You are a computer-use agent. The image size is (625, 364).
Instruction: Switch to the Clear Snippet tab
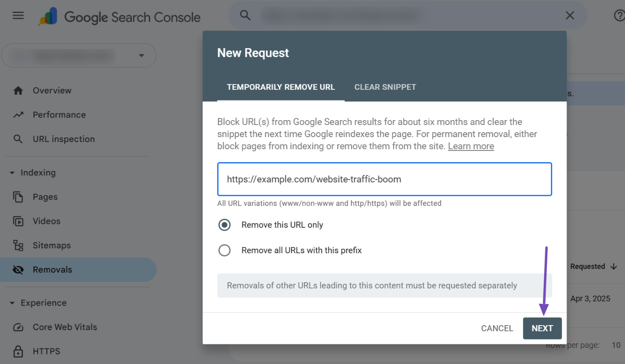click(385, 87)
